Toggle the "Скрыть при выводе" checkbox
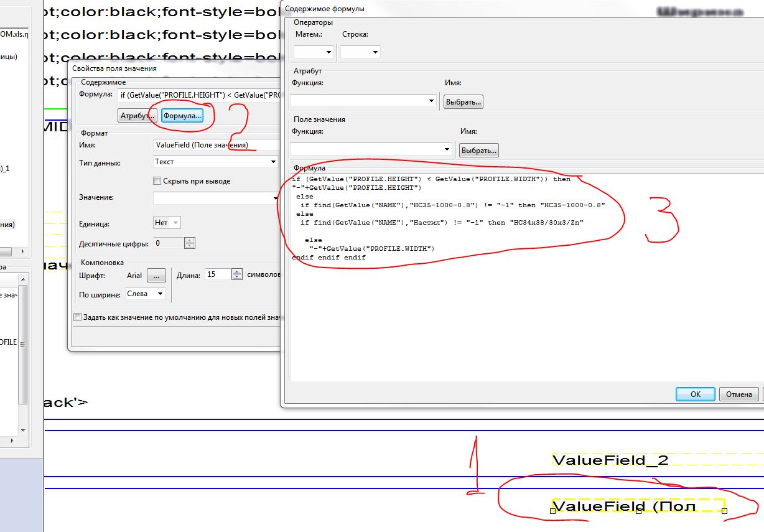The width and height of the screenshot is (764, 532). 157,181
